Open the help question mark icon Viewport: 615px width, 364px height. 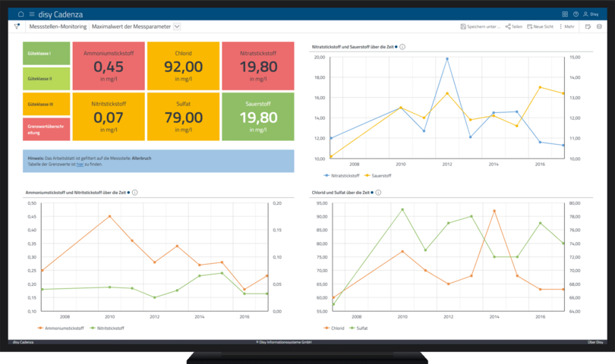[576, 14]
